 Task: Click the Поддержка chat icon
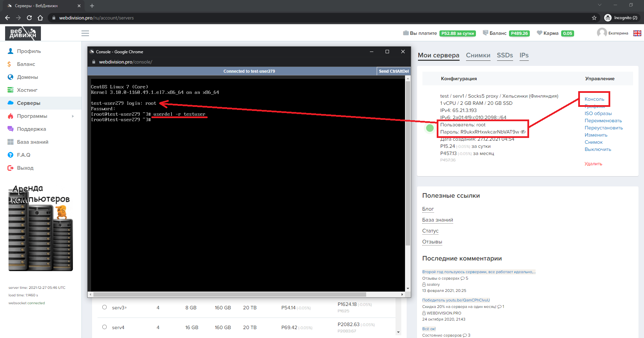pyautogui.click(x=11, y=129)
